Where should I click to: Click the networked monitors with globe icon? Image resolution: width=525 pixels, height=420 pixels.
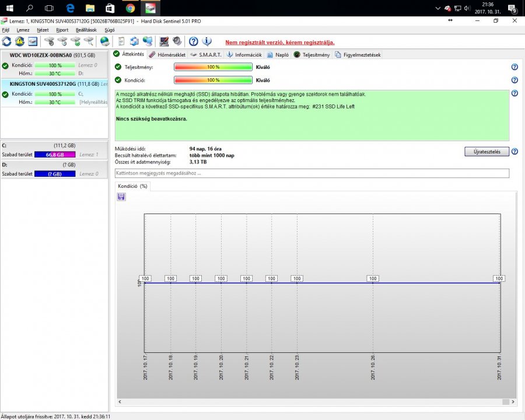(x=148, y=41)
